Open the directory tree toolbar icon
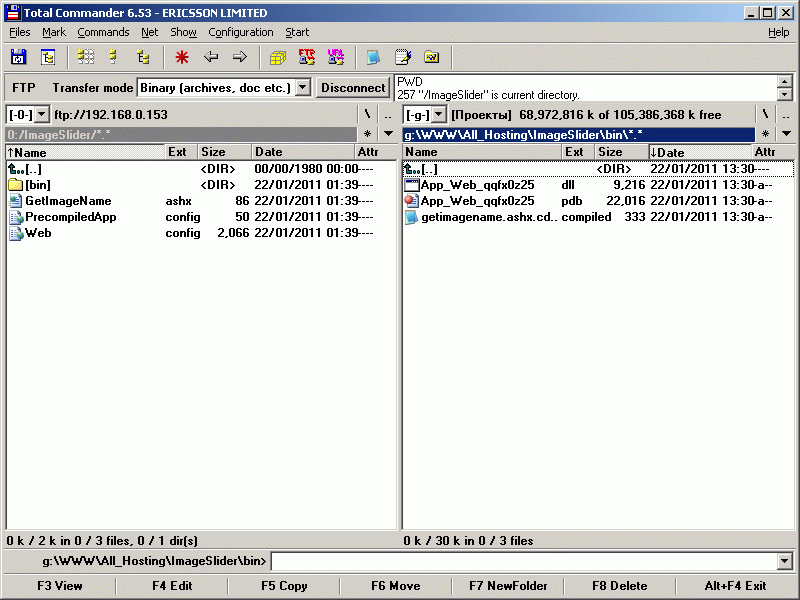 pyautogui.click(x=48, y=57)
